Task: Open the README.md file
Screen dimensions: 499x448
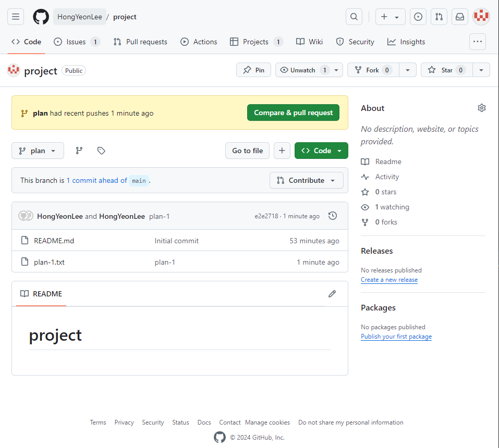Action: click(x=54, y=241)
